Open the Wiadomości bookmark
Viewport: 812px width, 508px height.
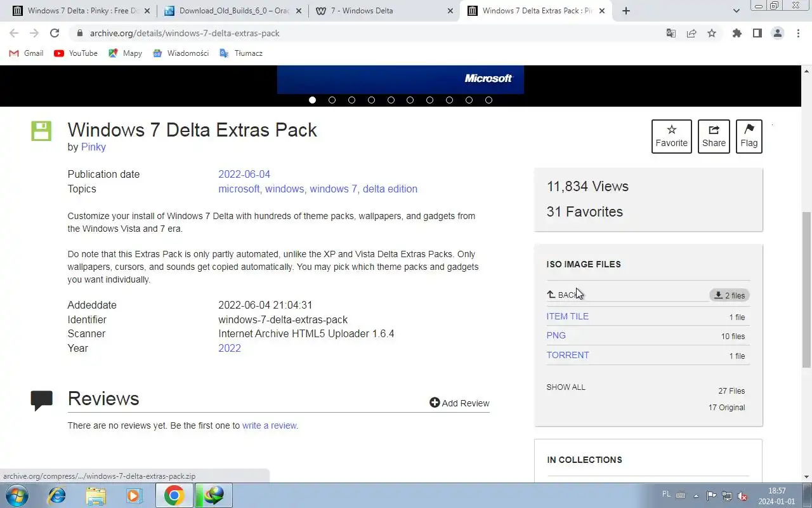[x=181, y=53]
